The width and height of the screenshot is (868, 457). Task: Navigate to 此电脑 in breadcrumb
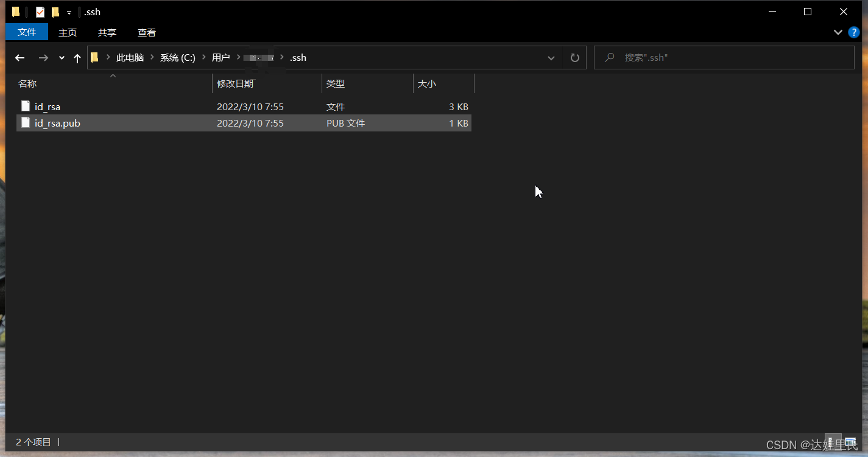(x=130, y=57)
